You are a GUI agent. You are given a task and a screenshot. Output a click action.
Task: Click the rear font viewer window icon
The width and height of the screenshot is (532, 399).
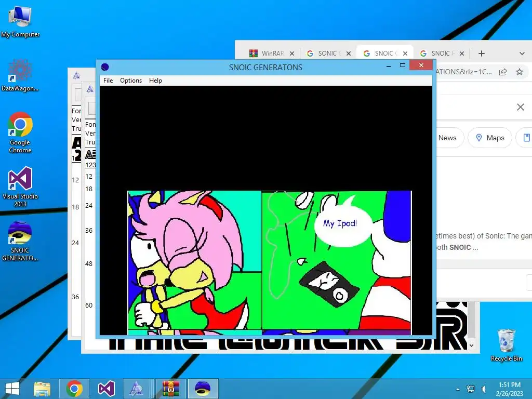coord(77,76)
